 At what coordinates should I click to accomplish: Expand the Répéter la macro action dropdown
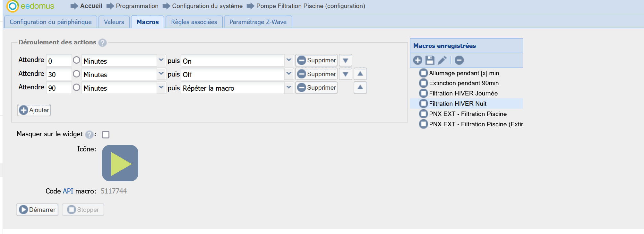tap(289, 87)
